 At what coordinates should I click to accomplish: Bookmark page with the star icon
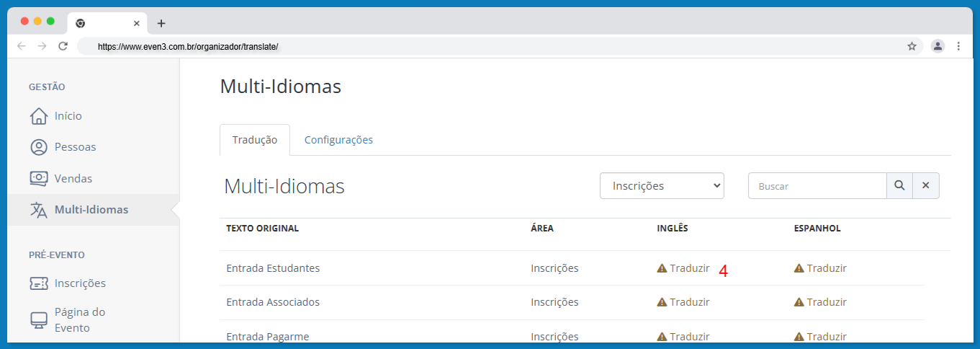(x=912, y=46)
